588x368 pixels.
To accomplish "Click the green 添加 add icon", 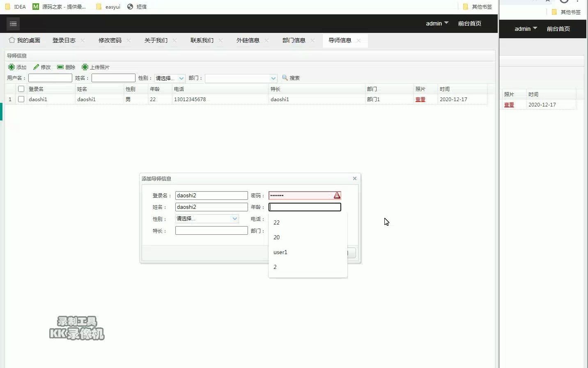I will click(11, 67).
